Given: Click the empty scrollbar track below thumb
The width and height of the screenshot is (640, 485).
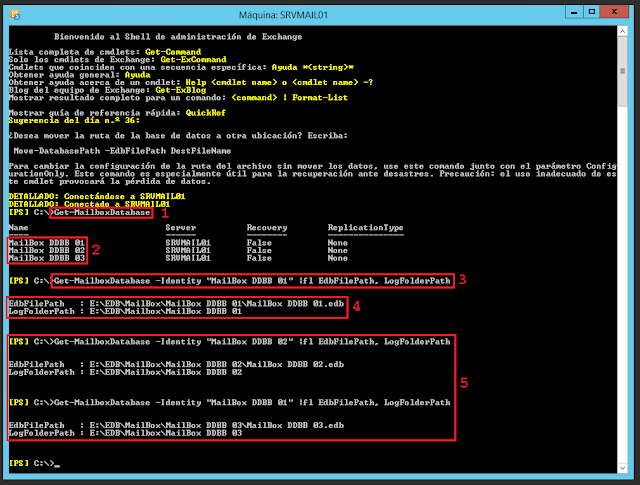Looking at the screenshot, I should 622,285.
